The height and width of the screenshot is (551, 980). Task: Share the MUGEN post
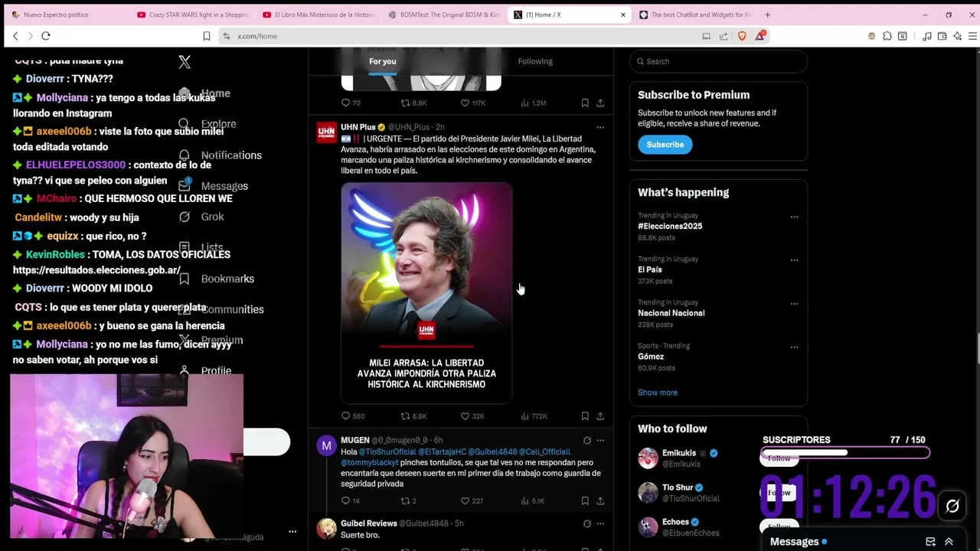[x=600, y=501]
